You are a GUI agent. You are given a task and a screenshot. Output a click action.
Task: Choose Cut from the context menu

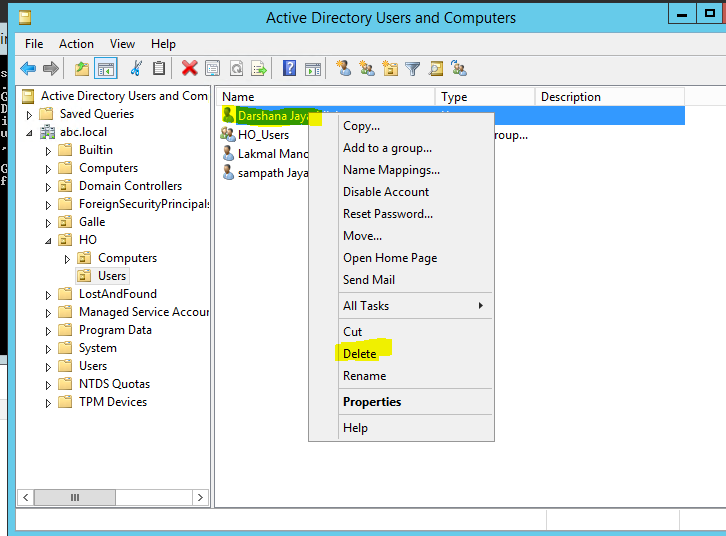tap(415, 331)
